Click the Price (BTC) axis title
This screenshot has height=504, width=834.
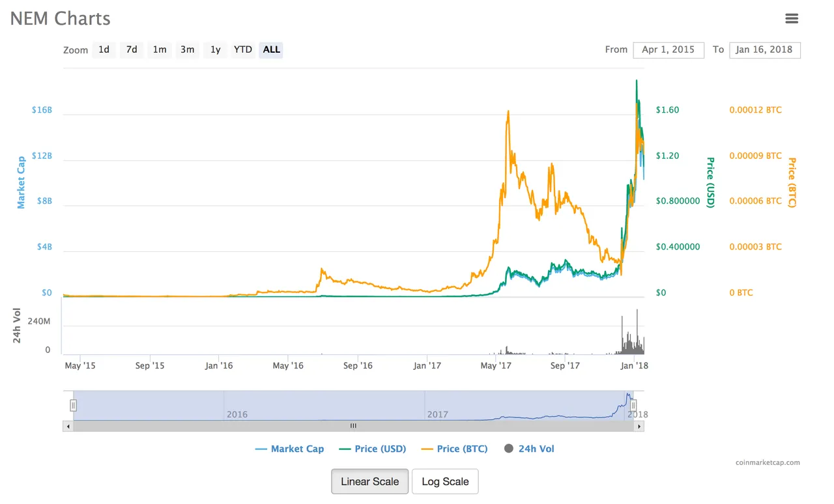coord(792,182)
